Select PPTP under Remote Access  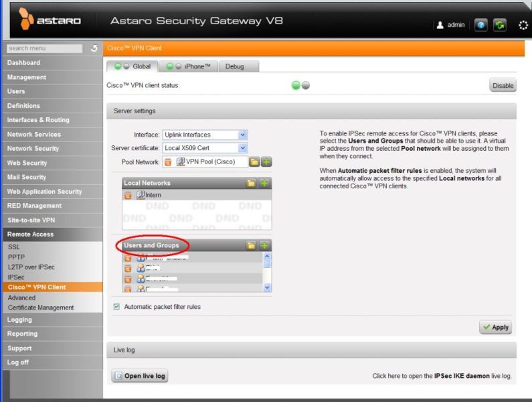click(x=53, y=257)
